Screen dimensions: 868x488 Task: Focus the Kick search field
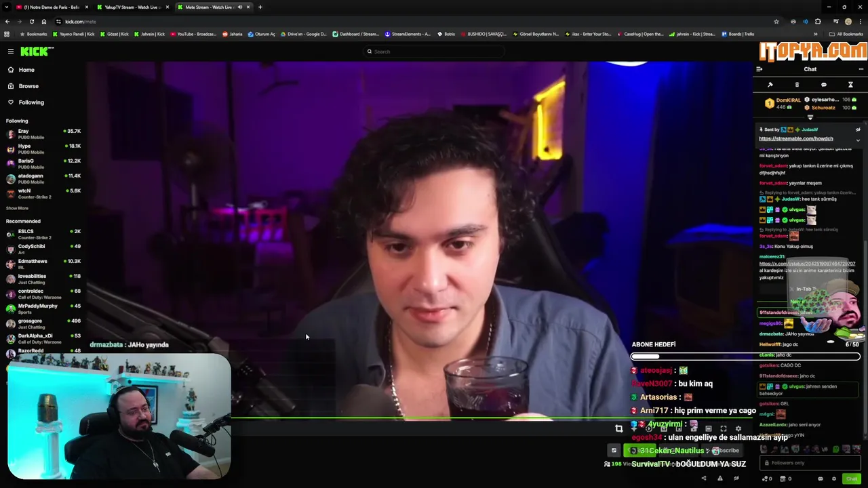click(x=434, y=52)
